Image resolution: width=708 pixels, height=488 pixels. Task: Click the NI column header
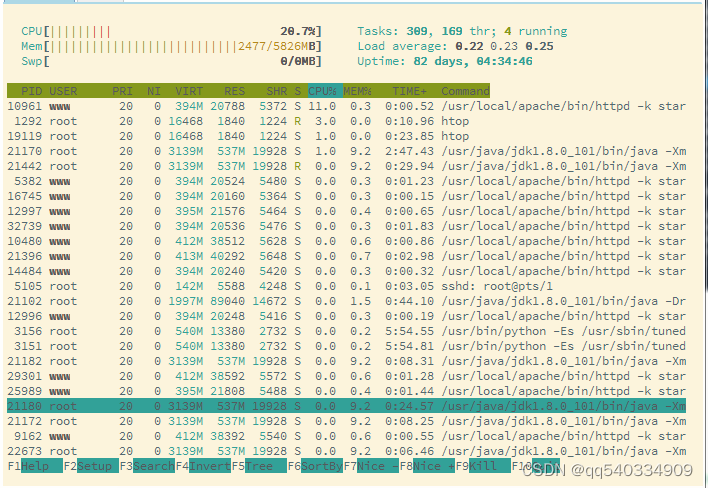click(x=154, y=91)
